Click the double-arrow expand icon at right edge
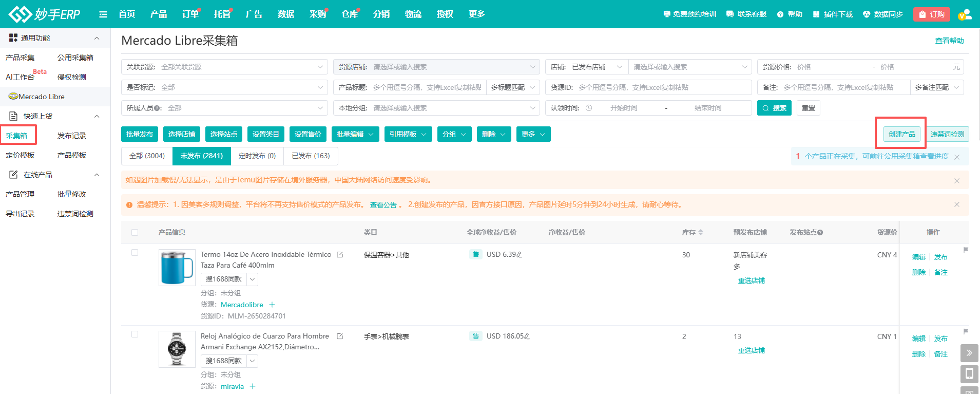 [x=969, y=353]
